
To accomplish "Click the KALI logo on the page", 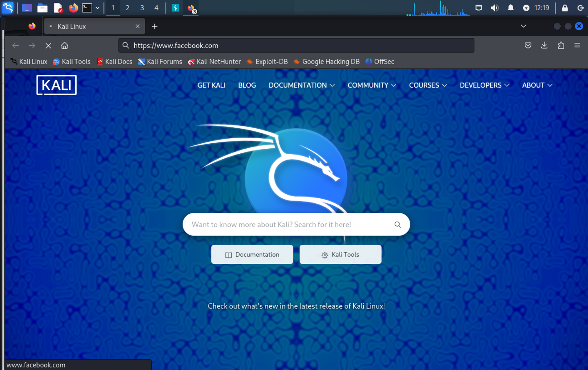I will point(56,85).
